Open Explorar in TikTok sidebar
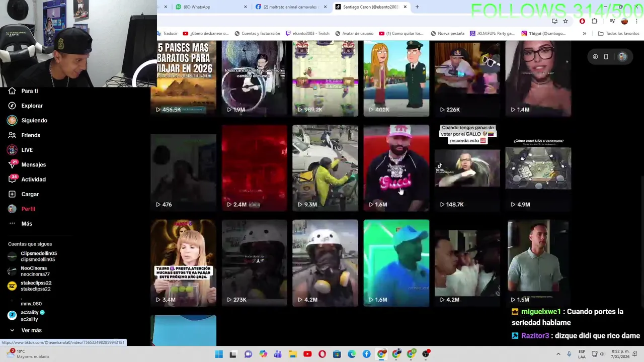This screenshot has width=644, height=362. click(26, 106)
